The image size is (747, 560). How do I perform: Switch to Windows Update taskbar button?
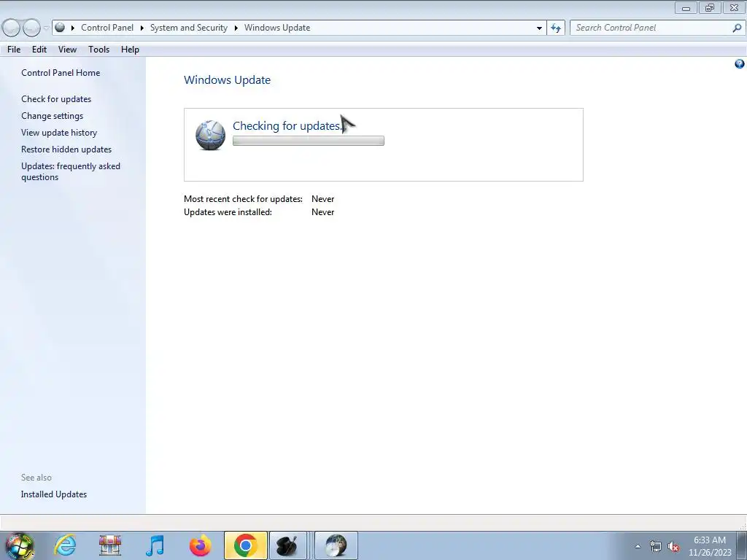pyautogui.click(x=336, y=545)
